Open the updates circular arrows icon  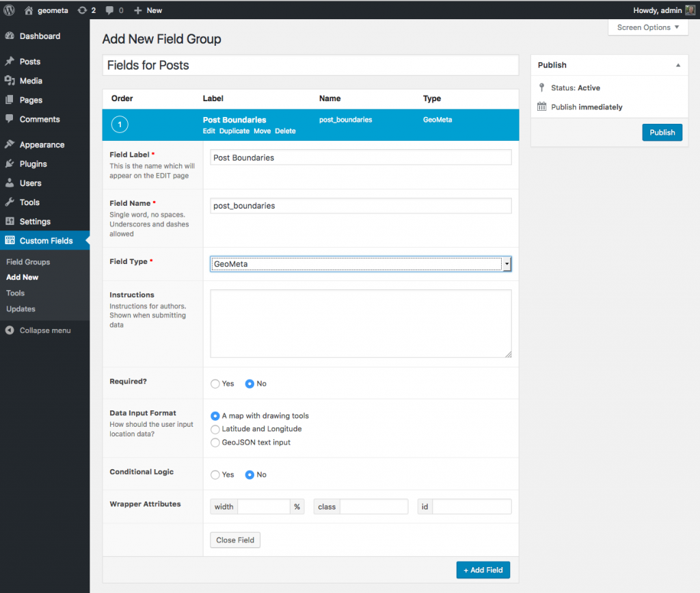[82, 10]
